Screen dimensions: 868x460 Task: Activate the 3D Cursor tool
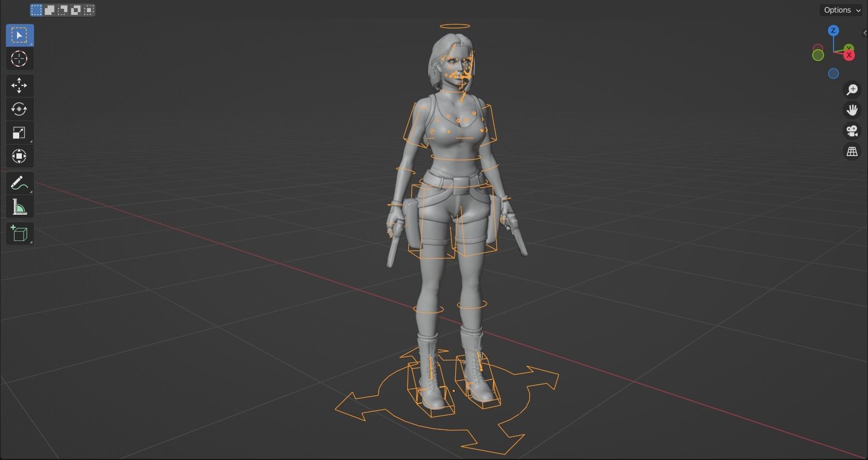click(20, 59)
